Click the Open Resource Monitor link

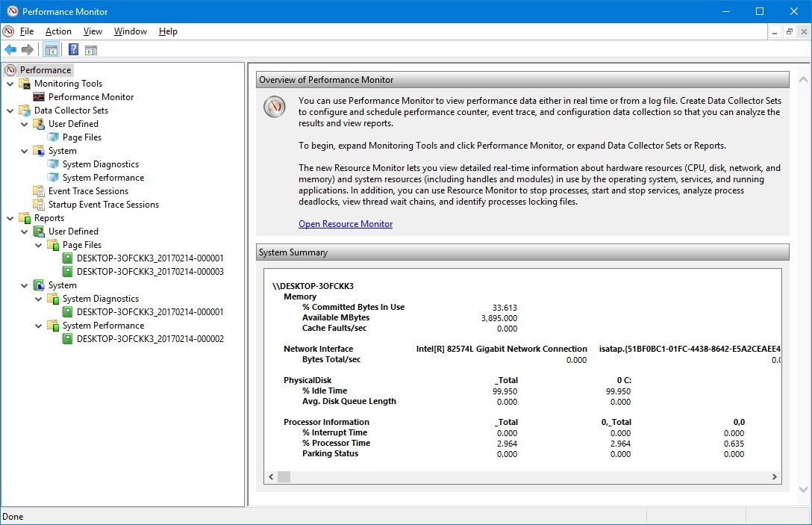(x=346, y=223)
